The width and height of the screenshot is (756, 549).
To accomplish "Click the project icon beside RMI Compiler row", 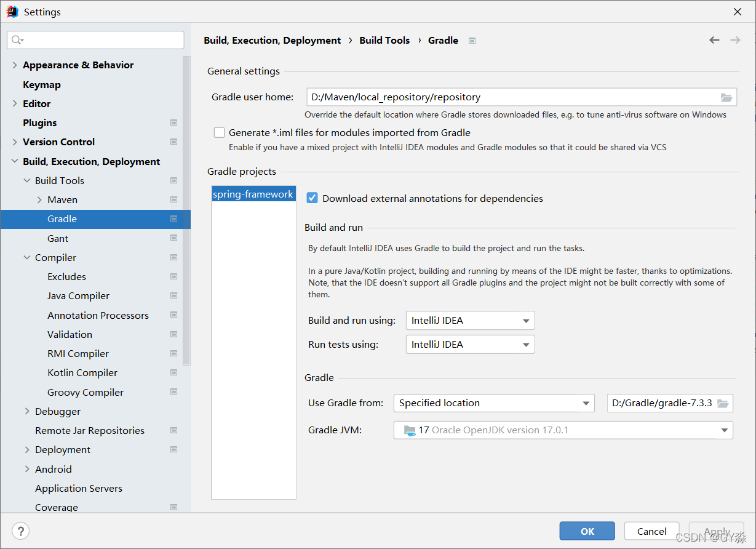I will coord(173,354).
